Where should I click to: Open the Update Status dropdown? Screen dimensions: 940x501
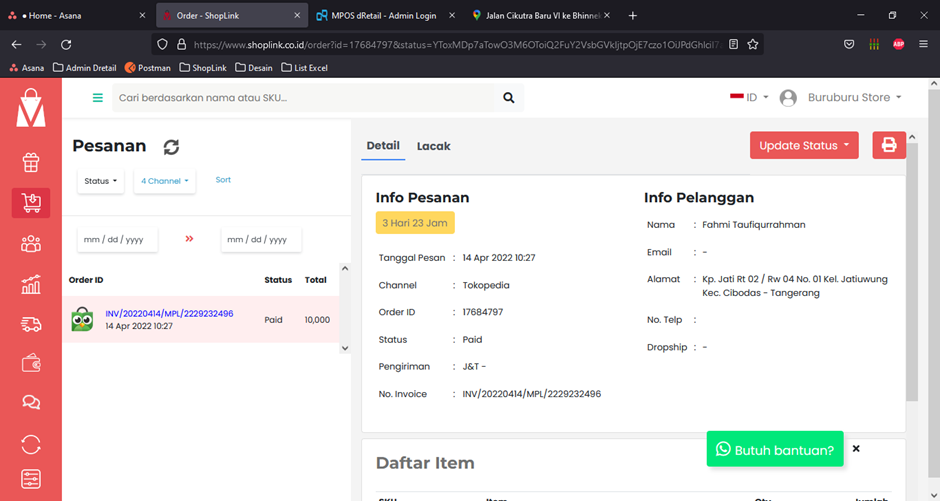pyautogui.click(x=804, y=145)
